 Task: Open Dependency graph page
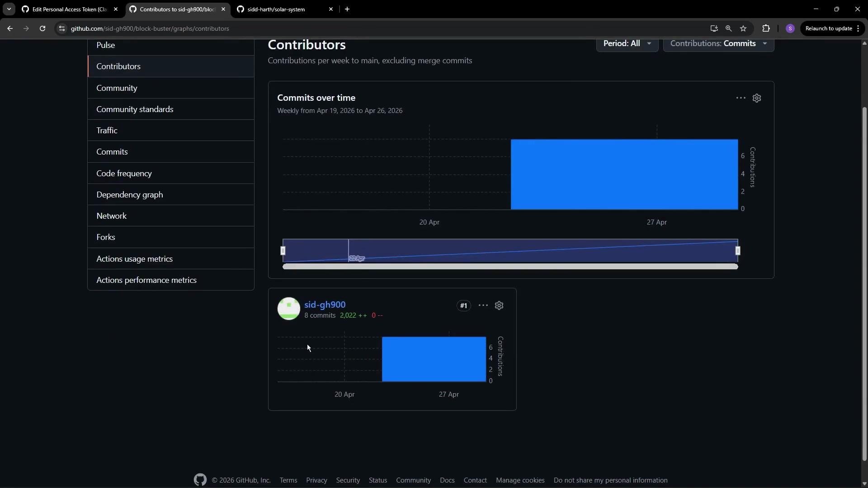(x=170, y=195)
